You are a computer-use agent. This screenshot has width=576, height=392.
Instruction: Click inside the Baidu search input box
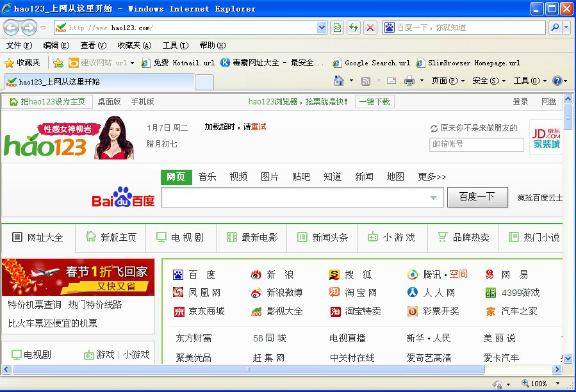[295, 197]
